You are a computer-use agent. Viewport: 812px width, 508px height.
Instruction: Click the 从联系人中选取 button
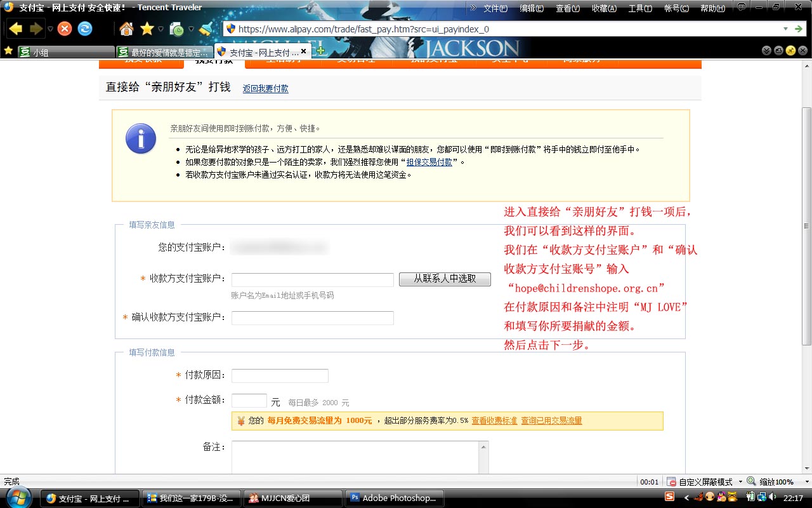pos(445,279)
